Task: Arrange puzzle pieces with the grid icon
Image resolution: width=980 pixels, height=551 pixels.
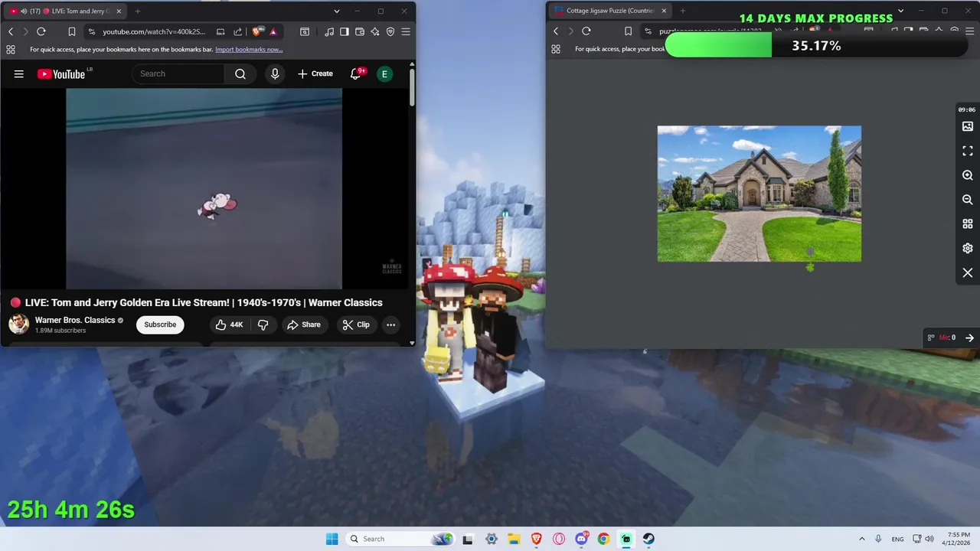Action: (x=968, y=224)
